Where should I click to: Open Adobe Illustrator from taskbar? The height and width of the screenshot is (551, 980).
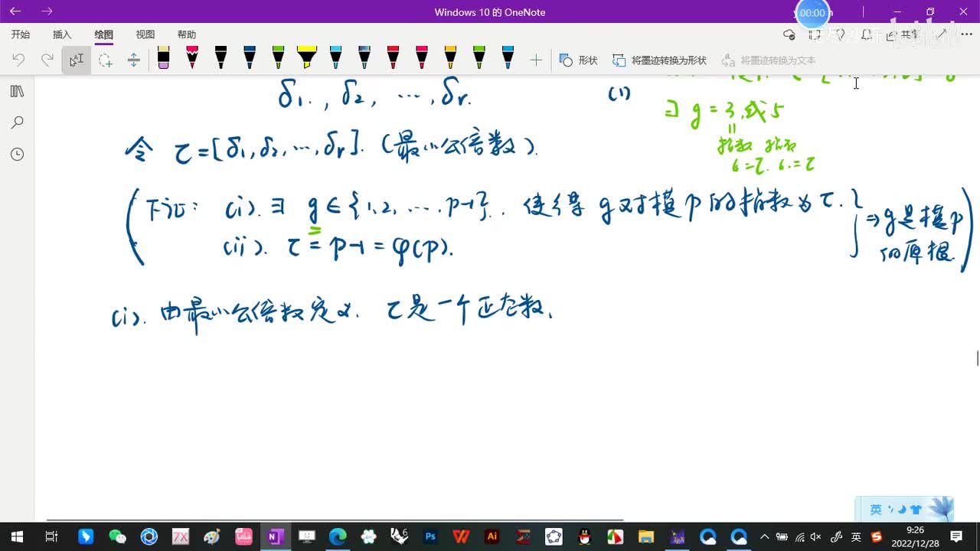tap(492, 536)
